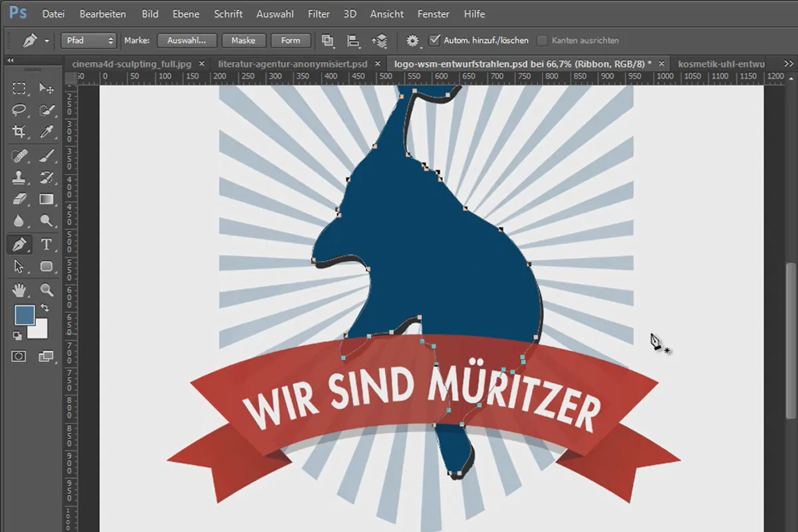Viewport: 798px width, 532px height.
Task: Select the Gradient tool
Action: click(47, 199)
